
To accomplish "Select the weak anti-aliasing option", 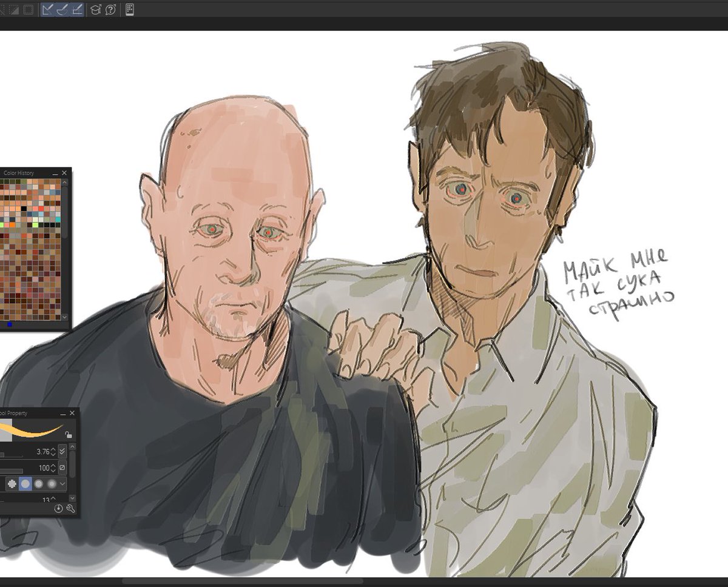I will (x=25, y=484).
